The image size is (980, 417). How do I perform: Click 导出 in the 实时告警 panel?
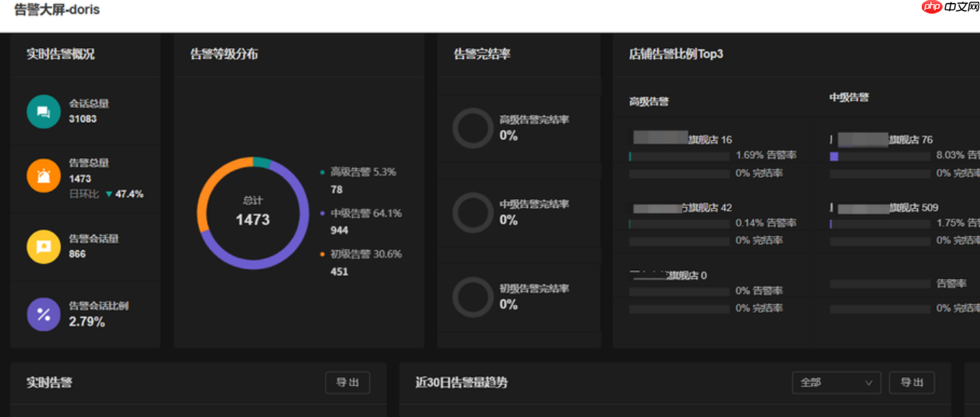[x=347, y=382]
